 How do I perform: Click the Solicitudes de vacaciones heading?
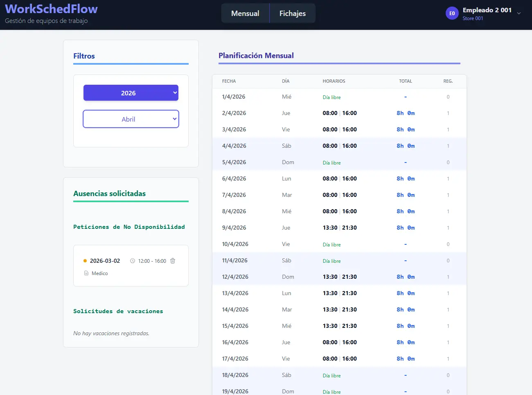[x=118, y=311]
